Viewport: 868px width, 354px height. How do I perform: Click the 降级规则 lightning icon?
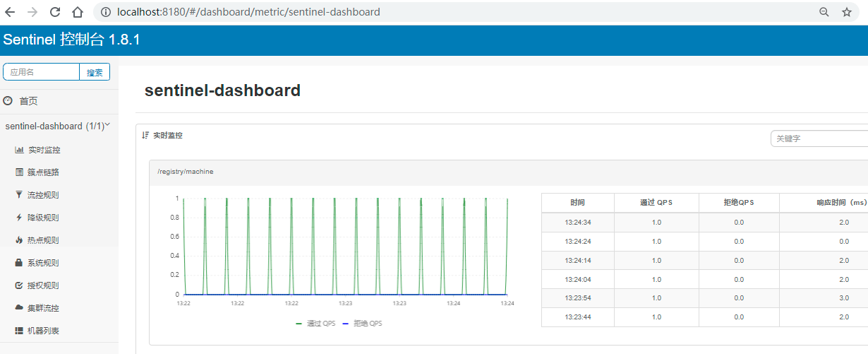(x=19, y=218)
